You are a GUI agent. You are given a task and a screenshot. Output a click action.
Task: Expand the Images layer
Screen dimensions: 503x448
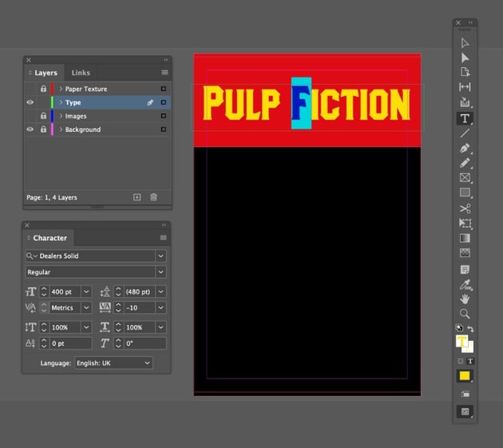(61, 116)
